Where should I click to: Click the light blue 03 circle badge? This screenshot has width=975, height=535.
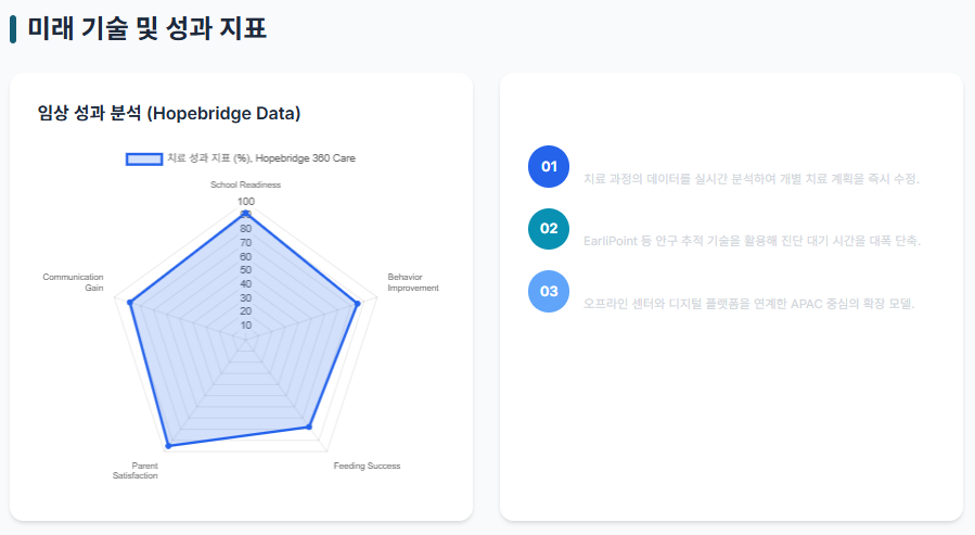tap(548, 291)
